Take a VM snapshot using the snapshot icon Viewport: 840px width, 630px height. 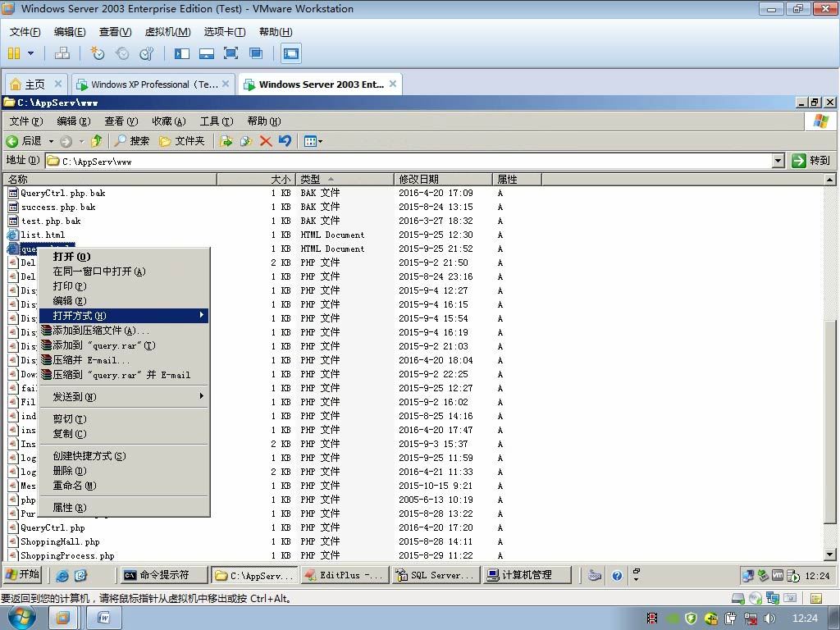(x=97, y=53)
